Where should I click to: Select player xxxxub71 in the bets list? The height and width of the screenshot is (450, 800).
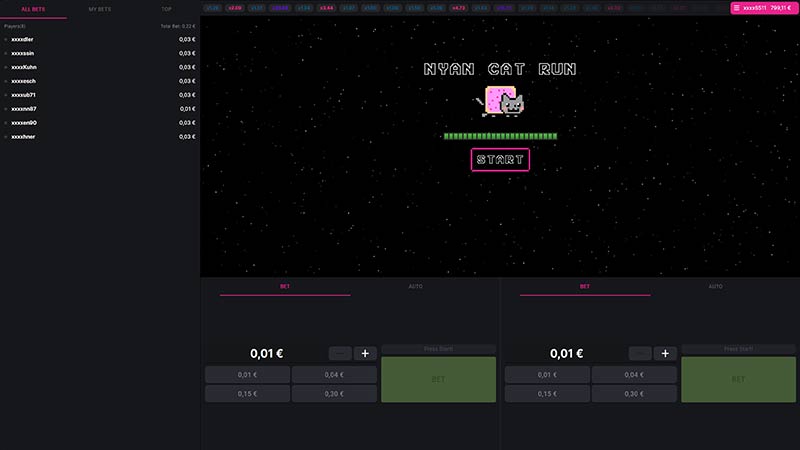click(x=23, y=95)
